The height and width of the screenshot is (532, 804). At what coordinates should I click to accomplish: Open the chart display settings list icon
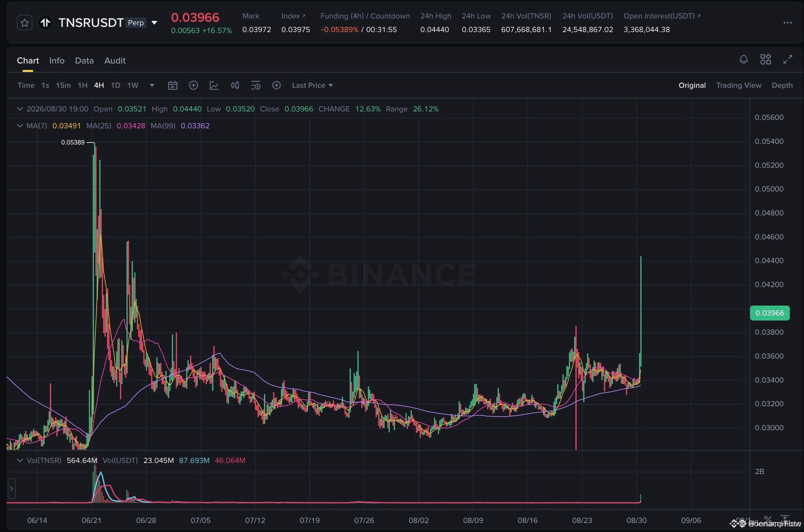click(x=256, y=85)
